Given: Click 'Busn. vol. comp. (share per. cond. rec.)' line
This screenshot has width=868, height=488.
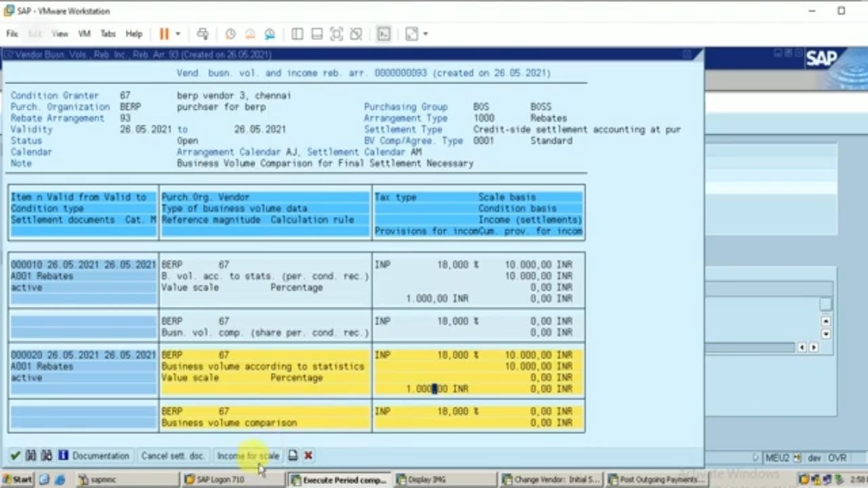Looking at the screenshot, I should (265, 333).
